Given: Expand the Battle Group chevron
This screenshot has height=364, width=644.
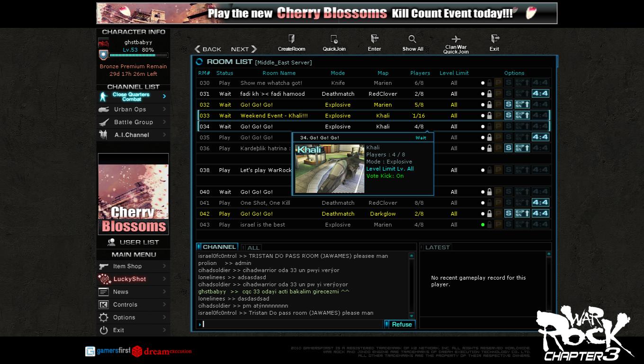Looking at the screenshot, I should pos(164,122).
